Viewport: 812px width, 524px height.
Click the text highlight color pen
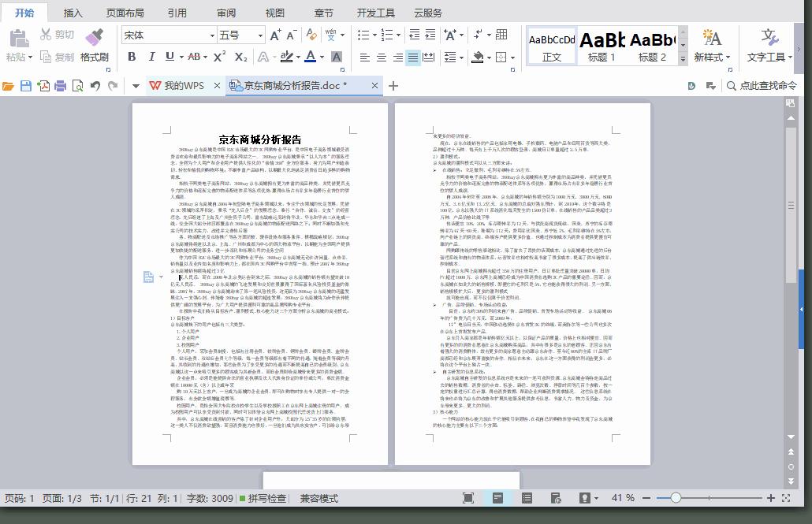point(286,57)
